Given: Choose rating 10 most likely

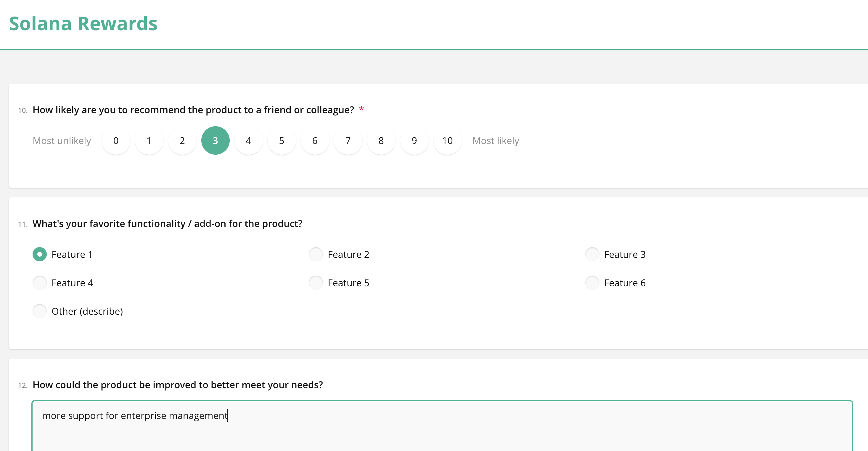Looking at the screenshot, I should coord(447,141).
